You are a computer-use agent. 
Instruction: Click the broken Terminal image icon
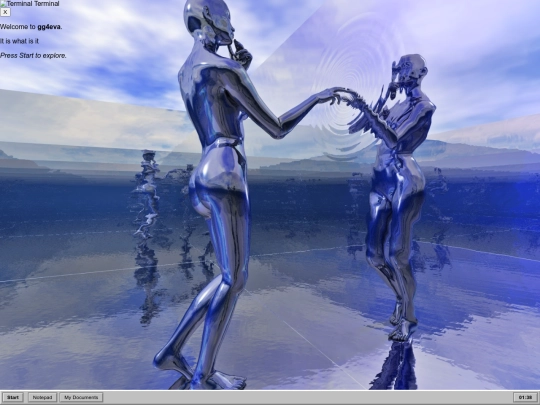(3, 3)
